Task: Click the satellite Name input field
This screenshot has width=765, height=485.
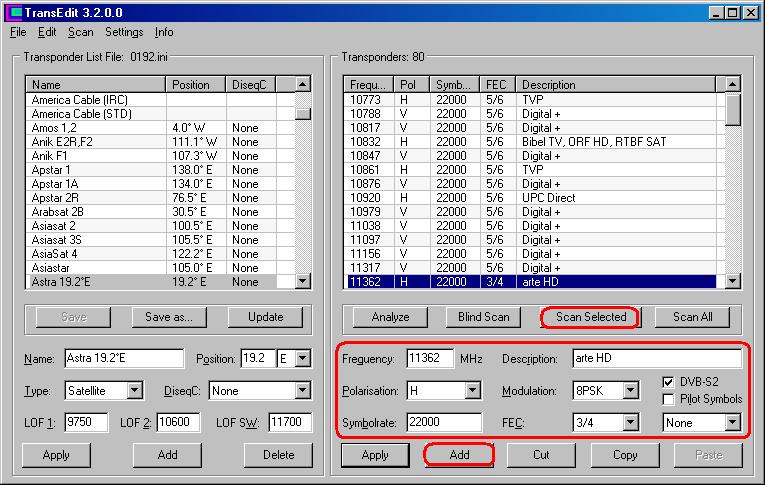Action: (124, 359)
